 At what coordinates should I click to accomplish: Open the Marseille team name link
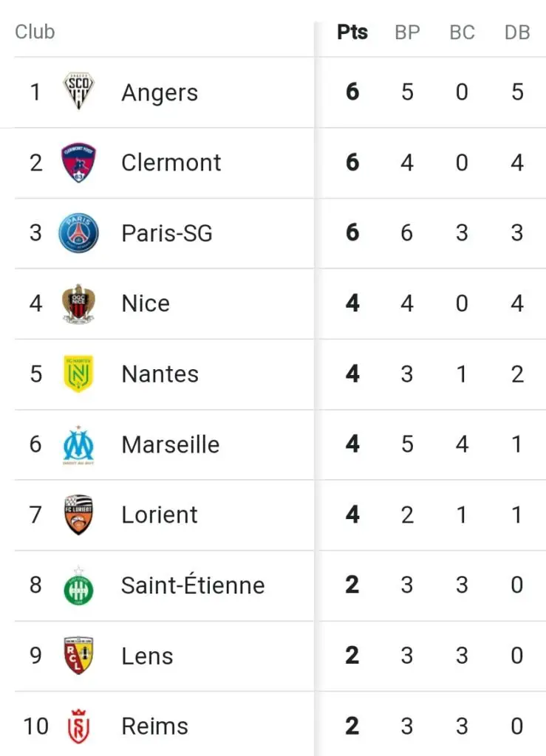[x=170, y=445]
